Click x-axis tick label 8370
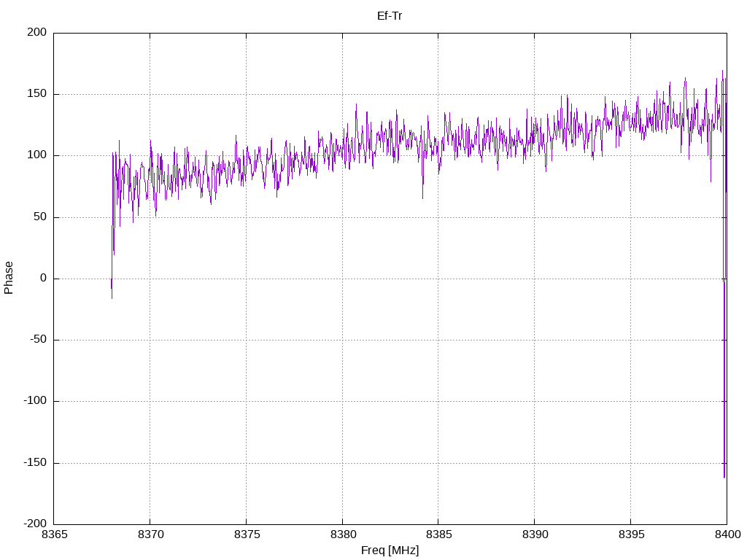 pos(150,534)
